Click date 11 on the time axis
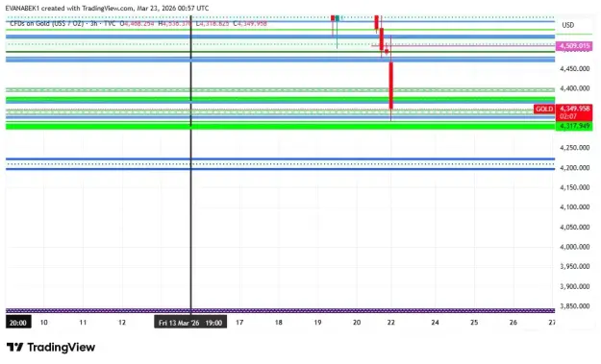The height and width of the screenshot is (364, 601). [x=83, y=323]
